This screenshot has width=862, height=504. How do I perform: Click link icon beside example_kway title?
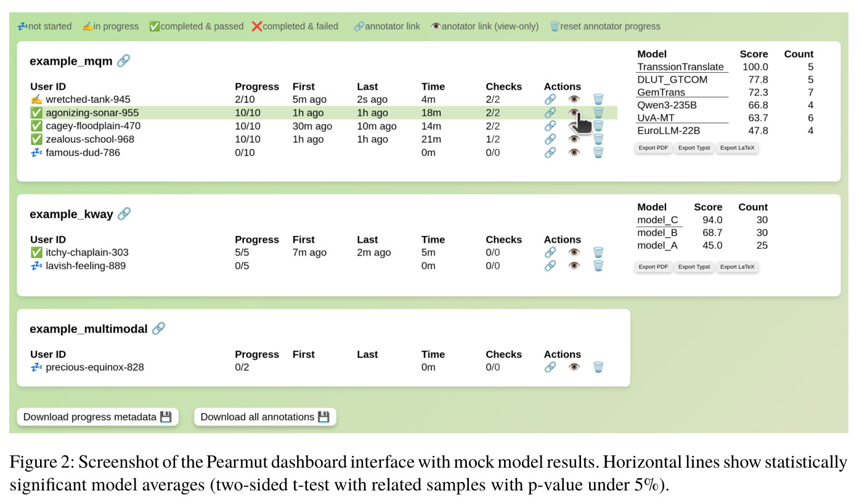124,214
